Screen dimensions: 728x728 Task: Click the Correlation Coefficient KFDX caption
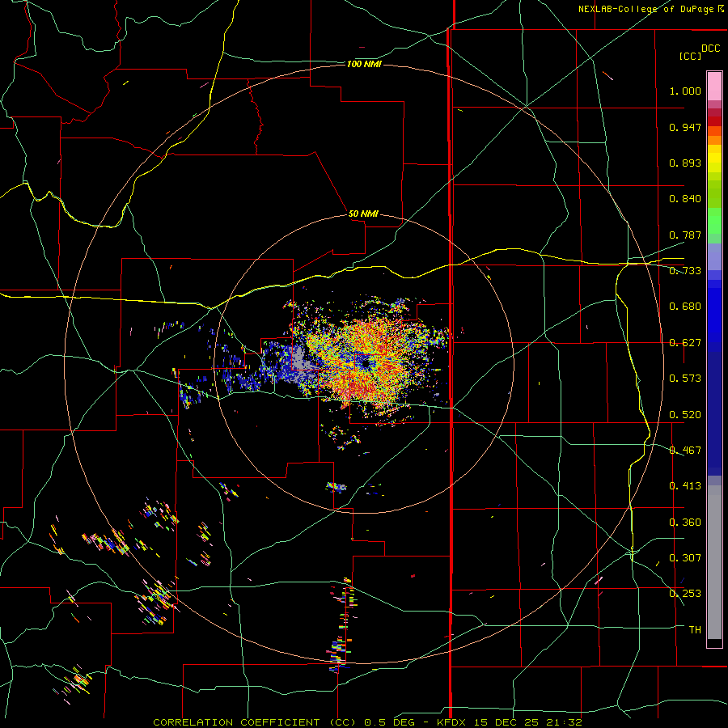(367, 722)
